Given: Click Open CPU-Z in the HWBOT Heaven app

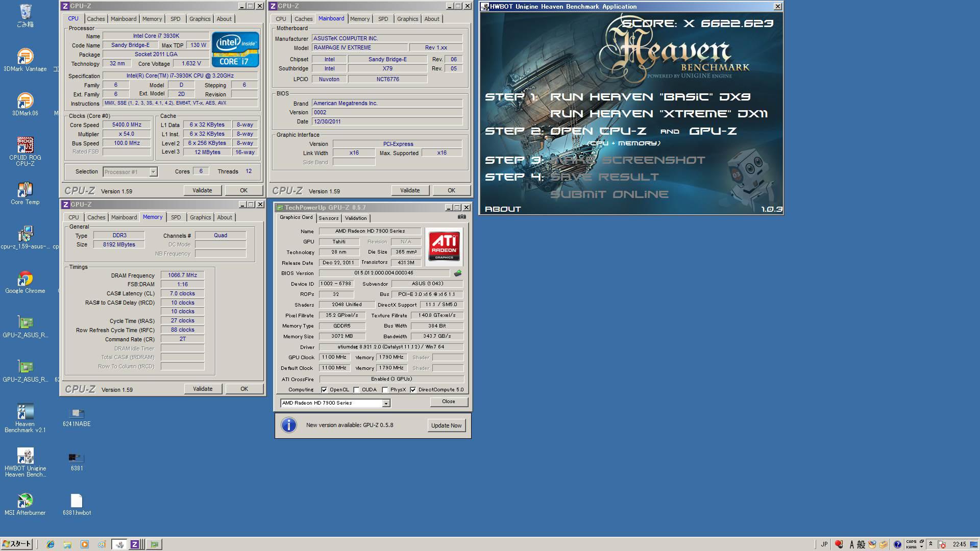Looking at the screenshot, I should (598, 131).
